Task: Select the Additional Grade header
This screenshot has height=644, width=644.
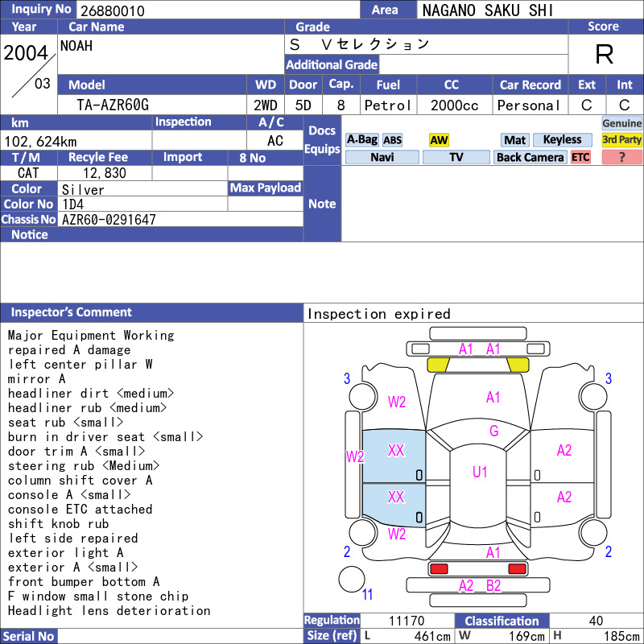Action: point(332,64)
